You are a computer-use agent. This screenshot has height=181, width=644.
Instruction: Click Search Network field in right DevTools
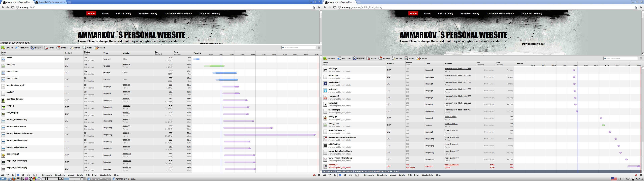pos(621,58)
